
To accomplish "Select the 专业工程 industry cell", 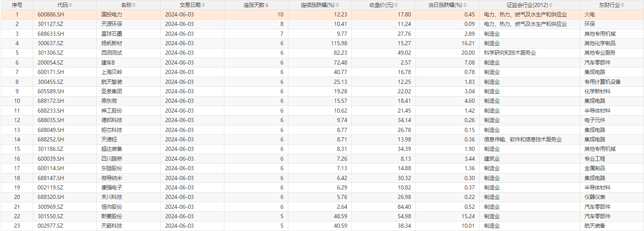I will [x=612, y=159].
